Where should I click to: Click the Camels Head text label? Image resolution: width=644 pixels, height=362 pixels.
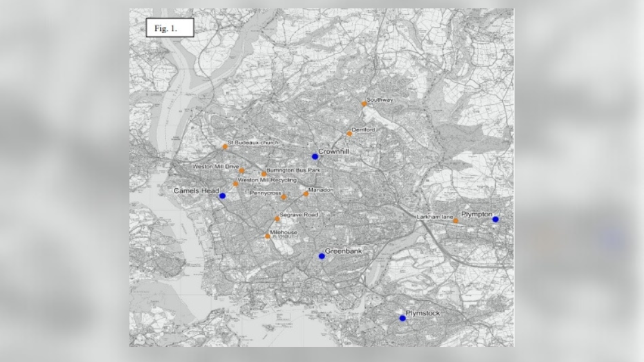[x=196, y=191]
